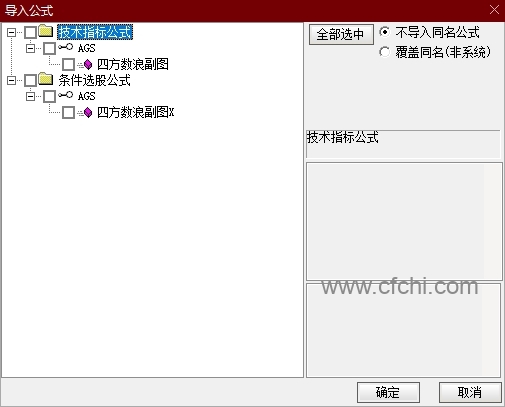This screenshot has width=505, height=407.
Task: Check the 技术指标公式 checkbox
Action: 30,32
